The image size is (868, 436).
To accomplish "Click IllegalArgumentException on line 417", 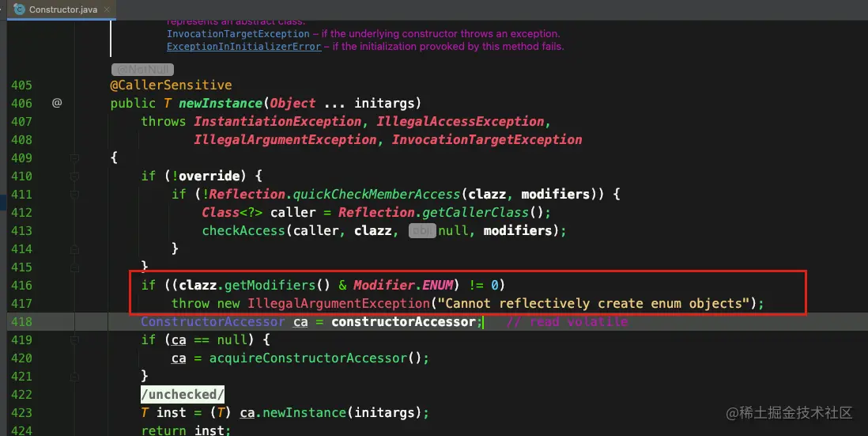I will point(338,304).
